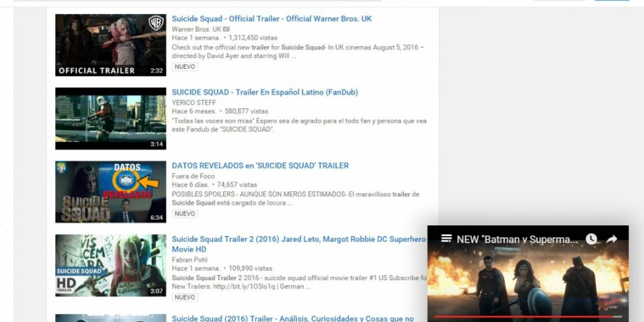
Task: Open the Fuera de Foco channel link
Action: click(193, 176)
